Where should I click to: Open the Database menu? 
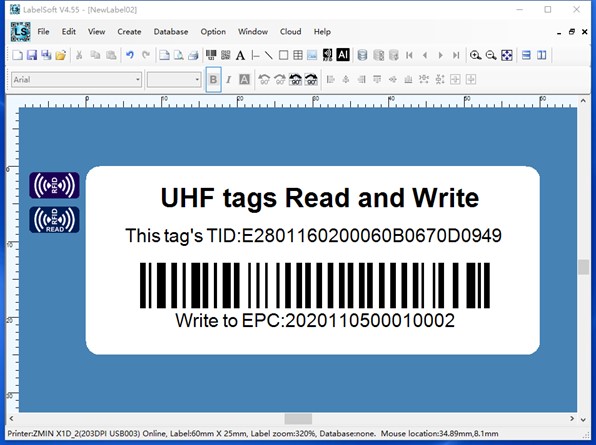click(x=171, y=32)
